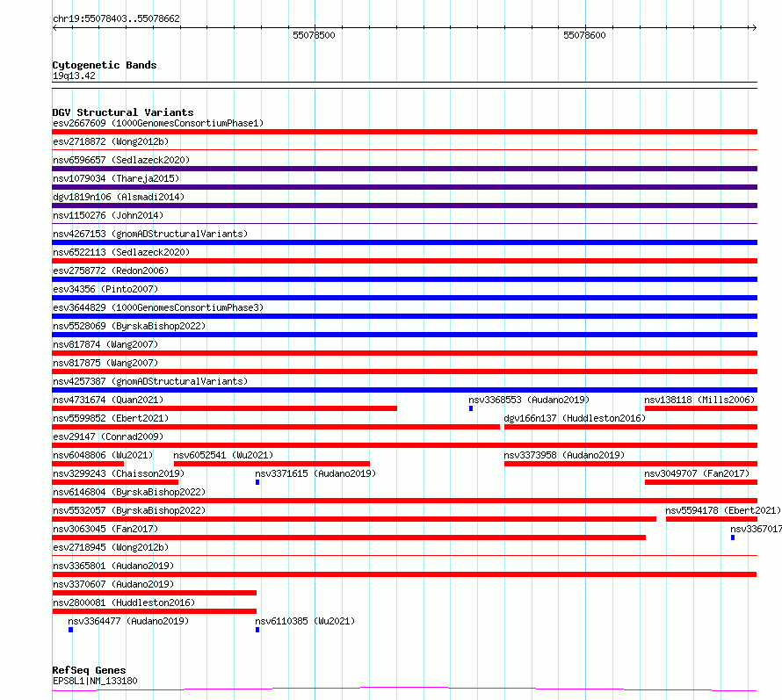Click the red bar under nsv3049707 (Fan2017)
The height and width of the screenshot is (700, 782).
(x=701, y=482)
